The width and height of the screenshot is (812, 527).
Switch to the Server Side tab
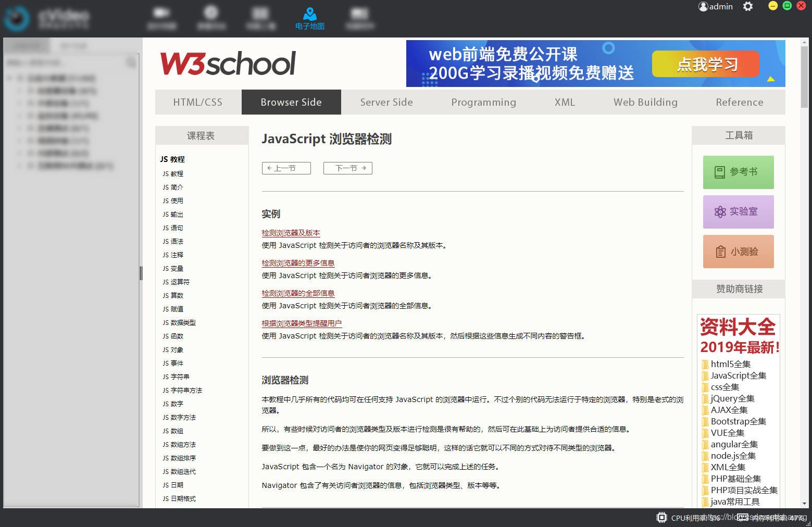[386, 102]
